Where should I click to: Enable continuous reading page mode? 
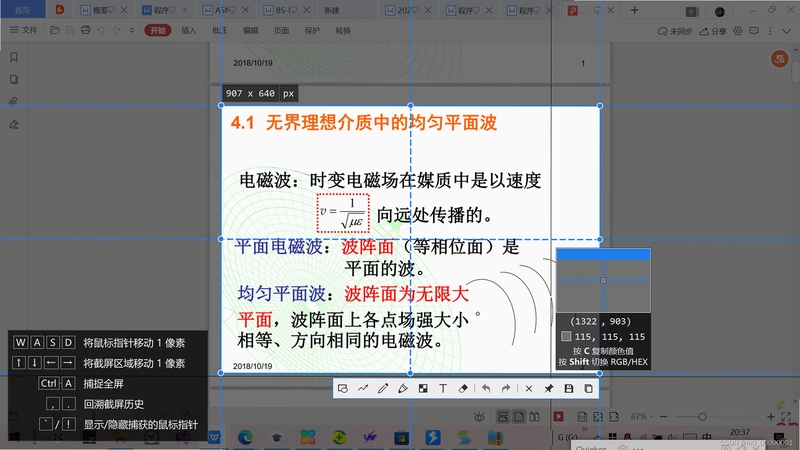[x=503, y=417]
